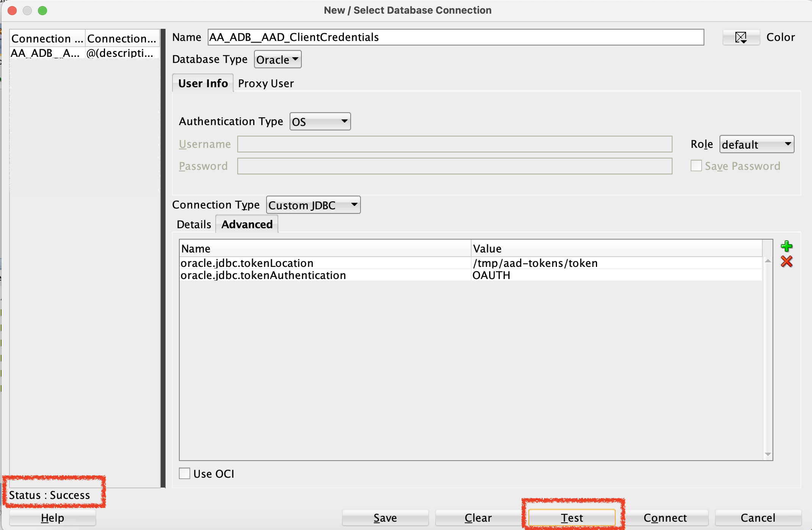Check the Use OCI option
Image resolution: width=812 pixels, height=530 pixels.
[x=184, y=473]
